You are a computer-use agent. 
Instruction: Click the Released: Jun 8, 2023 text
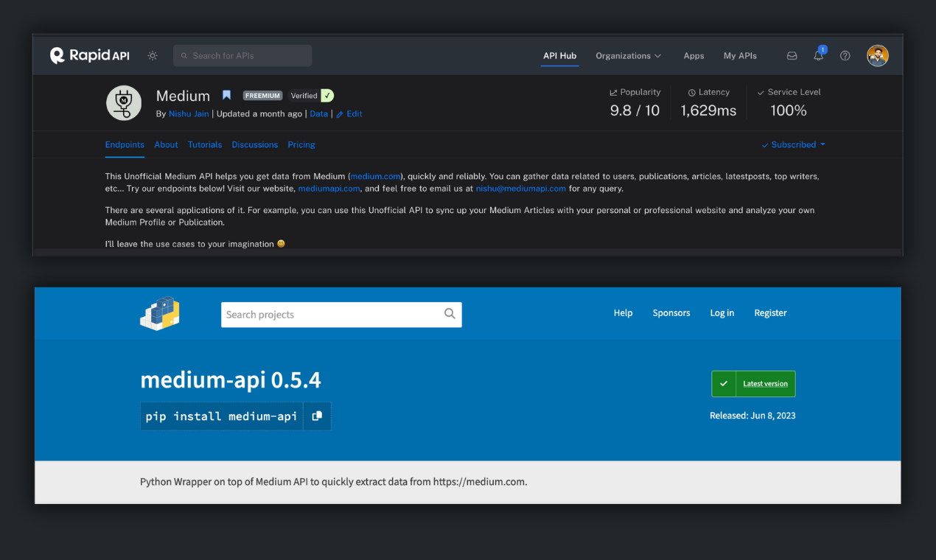click(752, 416)
